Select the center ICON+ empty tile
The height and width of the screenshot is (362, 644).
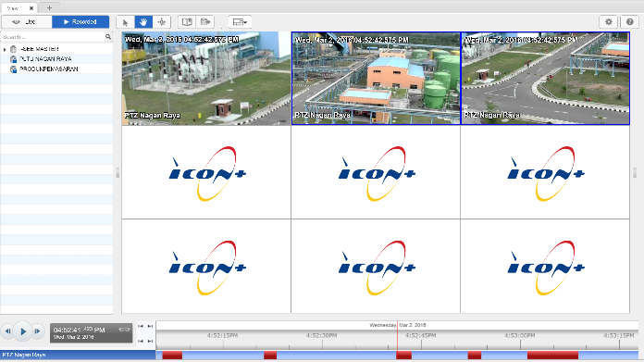click(376, 172)
